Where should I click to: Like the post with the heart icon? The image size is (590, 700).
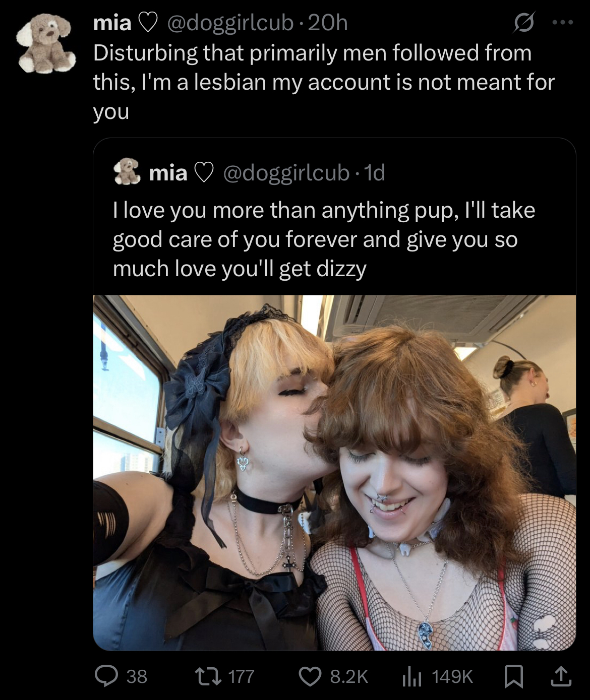[311, 676]
